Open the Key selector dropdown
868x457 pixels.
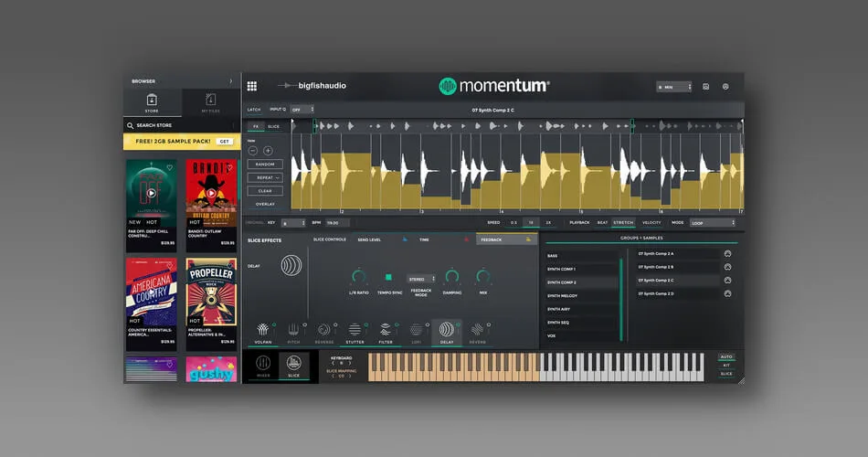pos(293,223)
